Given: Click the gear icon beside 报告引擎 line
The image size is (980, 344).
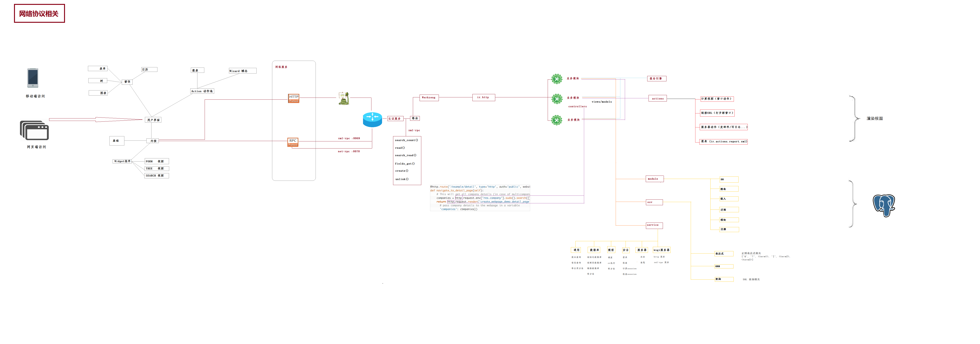Looking at the screenshot, I should 557,79.
